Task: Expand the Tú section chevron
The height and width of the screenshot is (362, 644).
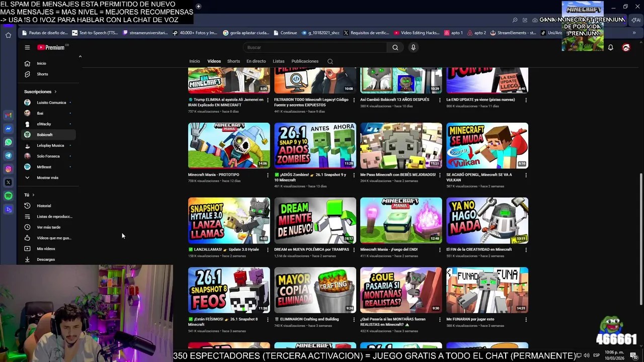Action: click(33, 195)
